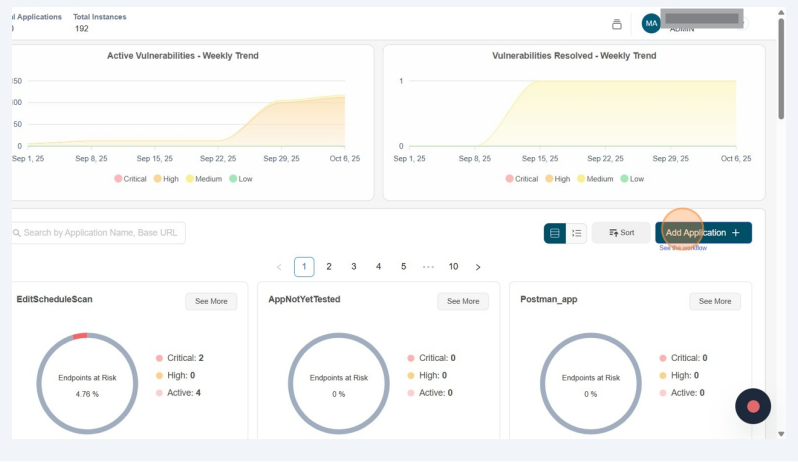Expand EditScheduleScan with See More
The width and height of the screenshot is (798, 462).
(211, 301)
